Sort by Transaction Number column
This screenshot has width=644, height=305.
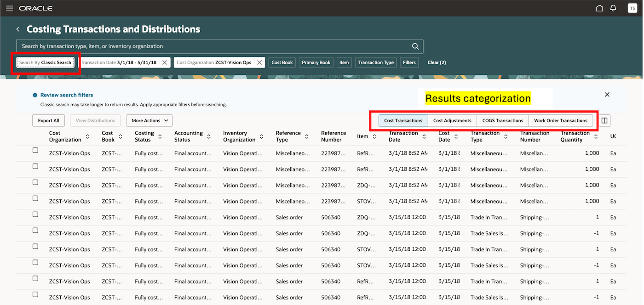[x=535, y=136]
